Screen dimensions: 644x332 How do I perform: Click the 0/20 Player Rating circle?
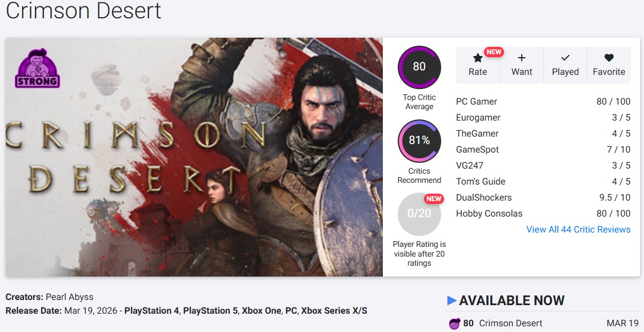tap(419, 214)
